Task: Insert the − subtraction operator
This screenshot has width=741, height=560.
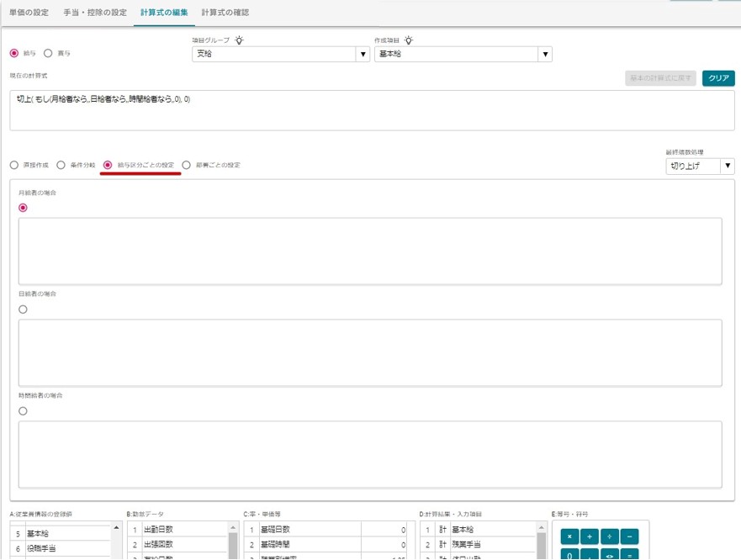Action: (x=629, y=536)
